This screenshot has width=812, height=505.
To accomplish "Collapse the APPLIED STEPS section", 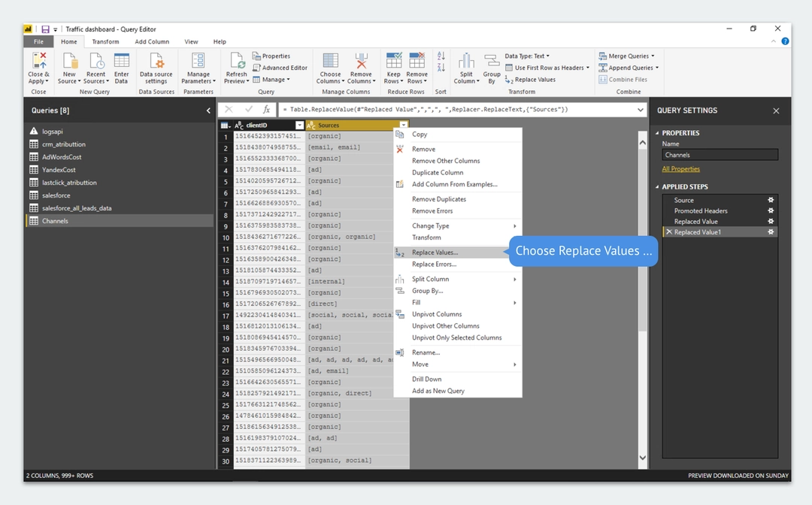I will pos(657,187).
